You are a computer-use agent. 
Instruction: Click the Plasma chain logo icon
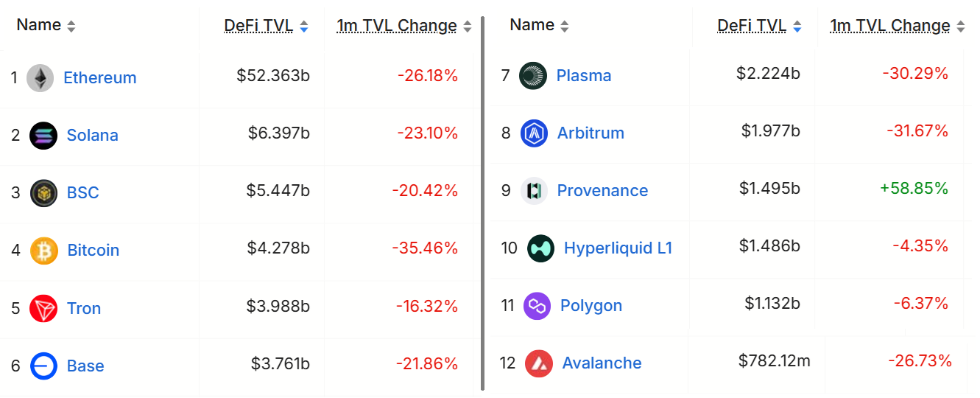[533, 75]
